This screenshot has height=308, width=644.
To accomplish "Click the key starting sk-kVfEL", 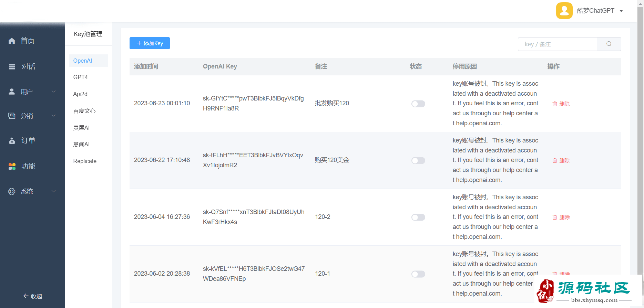I will [x=254, y=274].
